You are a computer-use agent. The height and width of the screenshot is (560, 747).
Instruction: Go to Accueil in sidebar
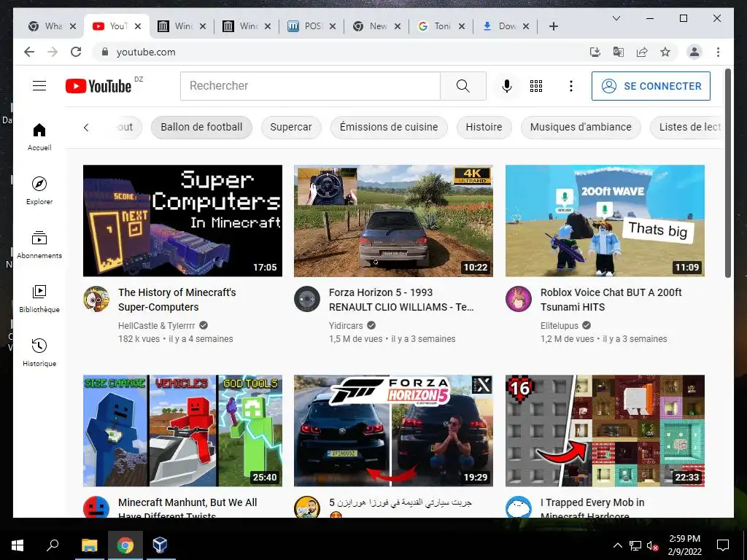[x=39, y=136]
